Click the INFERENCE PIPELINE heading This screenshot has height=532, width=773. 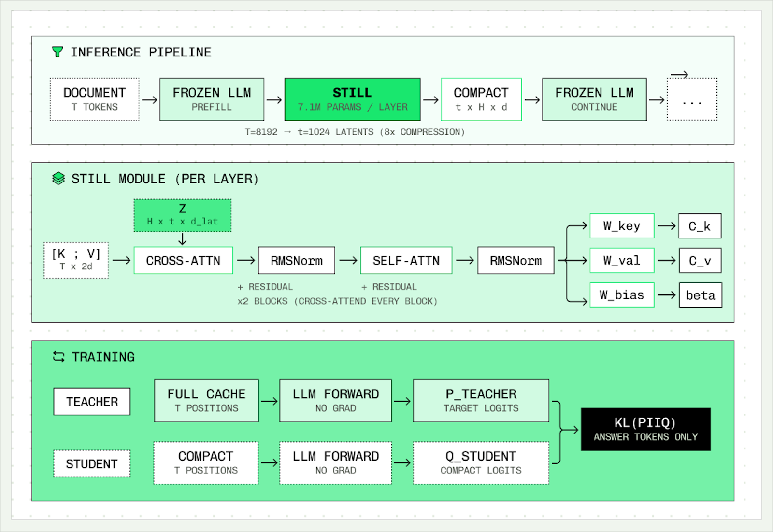point(141,52)
